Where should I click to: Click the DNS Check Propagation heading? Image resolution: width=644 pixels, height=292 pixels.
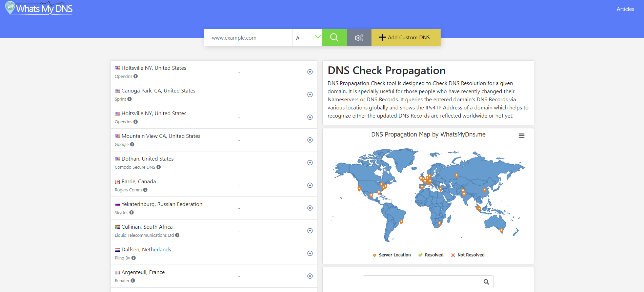pyautogui.click(x=386, y=70)
